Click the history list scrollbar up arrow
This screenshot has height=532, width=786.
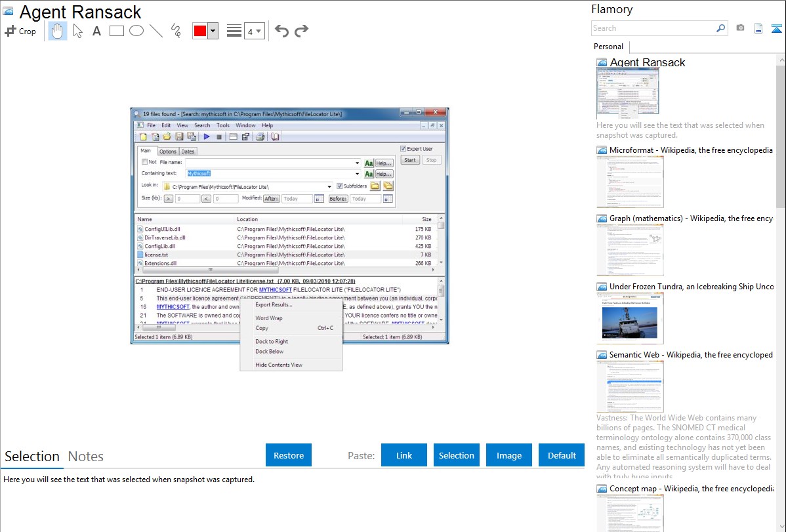click(781, 60)
